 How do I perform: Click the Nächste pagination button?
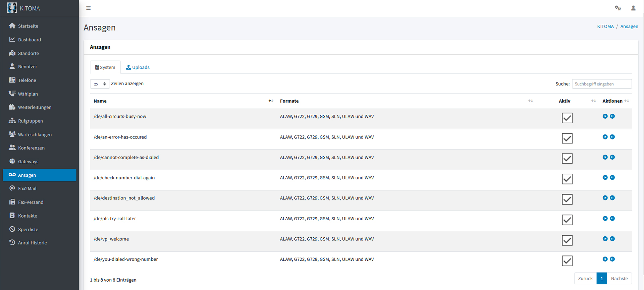[619, 279]
